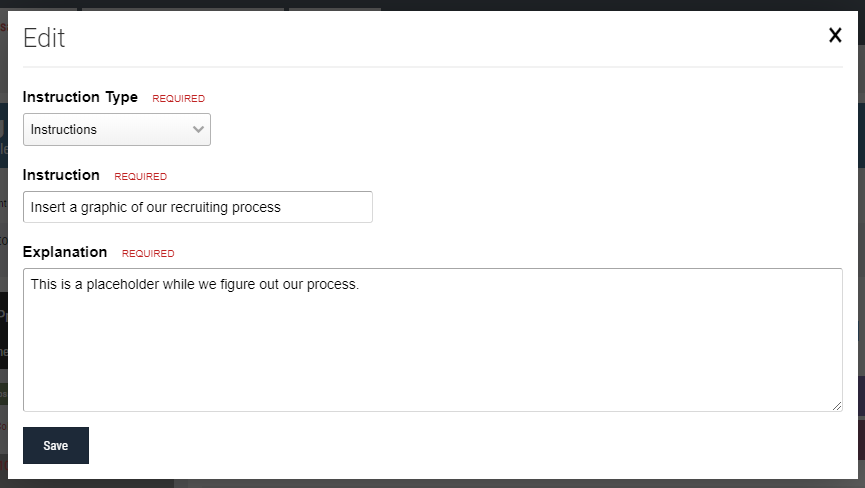Focus the Explanation text area

pyautogui.click(x=432, y=350)
